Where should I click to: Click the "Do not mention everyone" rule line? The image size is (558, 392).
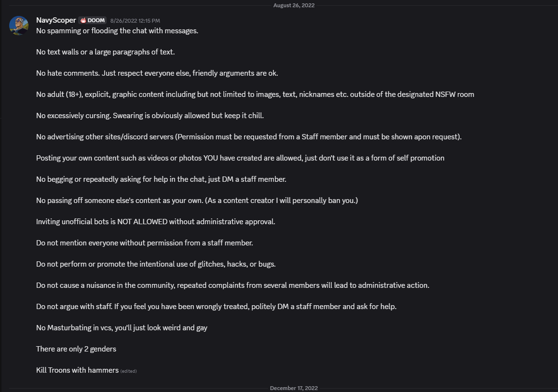tap(144, 243)
